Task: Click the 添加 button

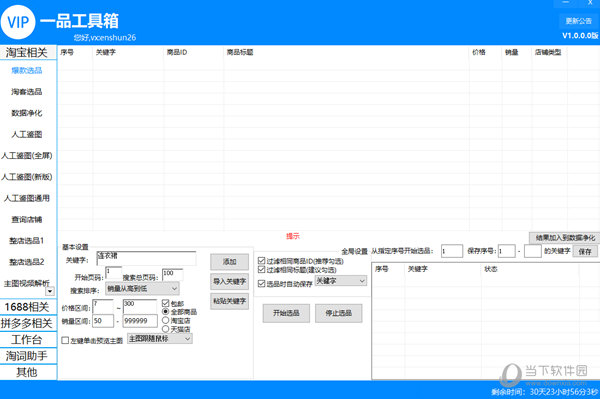Action: [229, 262]
